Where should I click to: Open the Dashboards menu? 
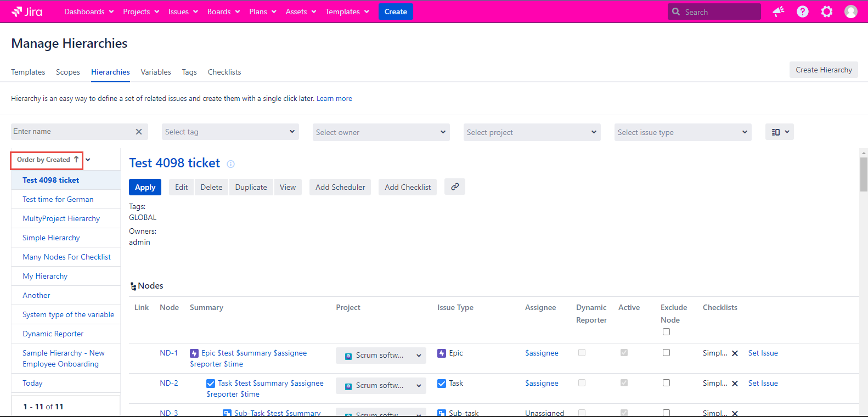coord(89,12)
